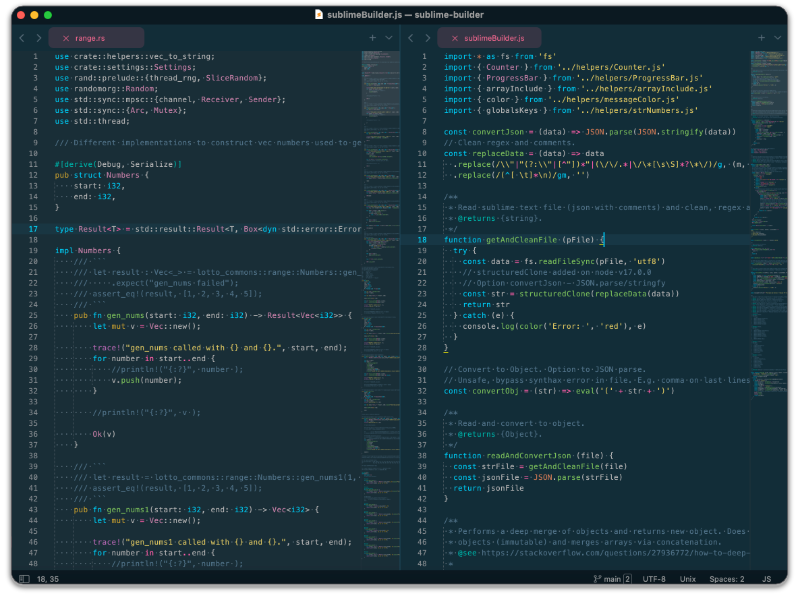Open the tab list chevron in the range.rs pane
800x600 pixels.
tap(389, 38)
